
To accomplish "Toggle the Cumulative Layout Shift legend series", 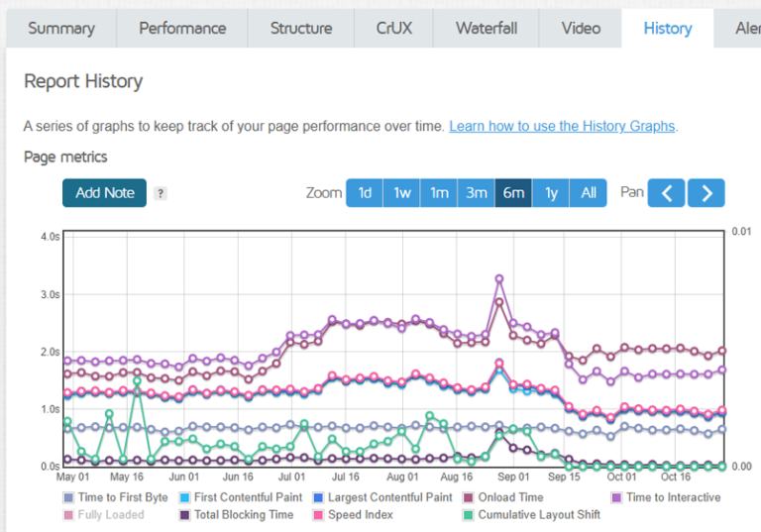I will [531, 514].
